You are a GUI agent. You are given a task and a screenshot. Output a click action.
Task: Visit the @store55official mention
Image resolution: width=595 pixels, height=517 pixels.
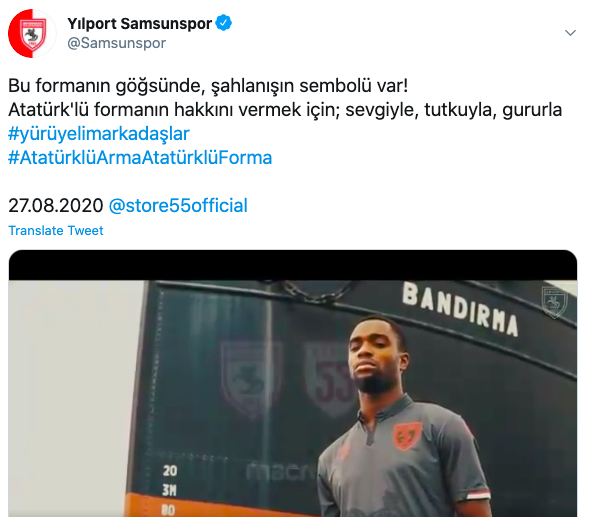pos(178,205)
